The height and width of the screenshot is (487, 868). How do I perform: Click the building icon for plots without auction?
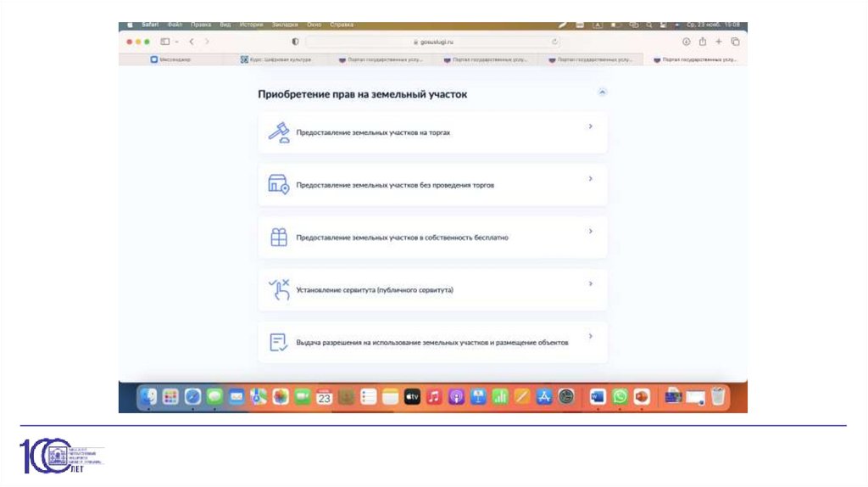pyautogui.click(x=278, y=184)
